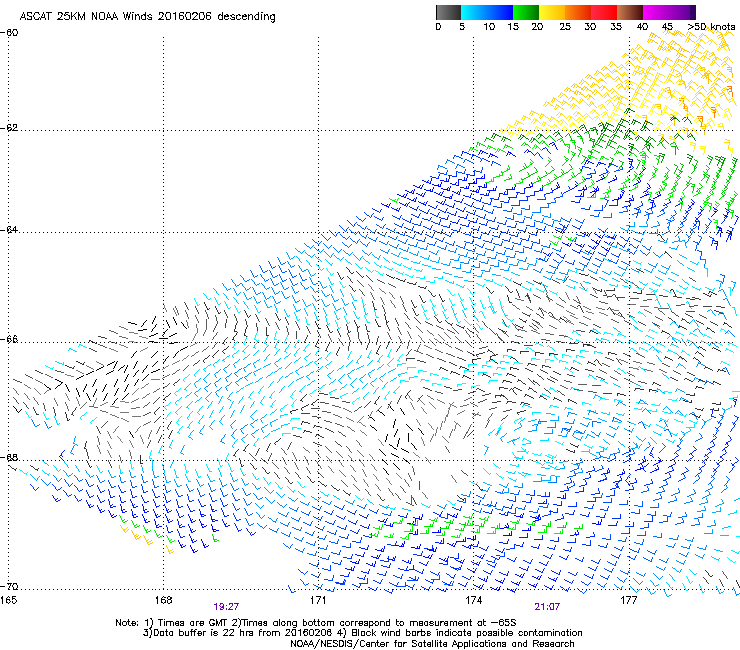Click latitude axis label -66

[9, 340]
